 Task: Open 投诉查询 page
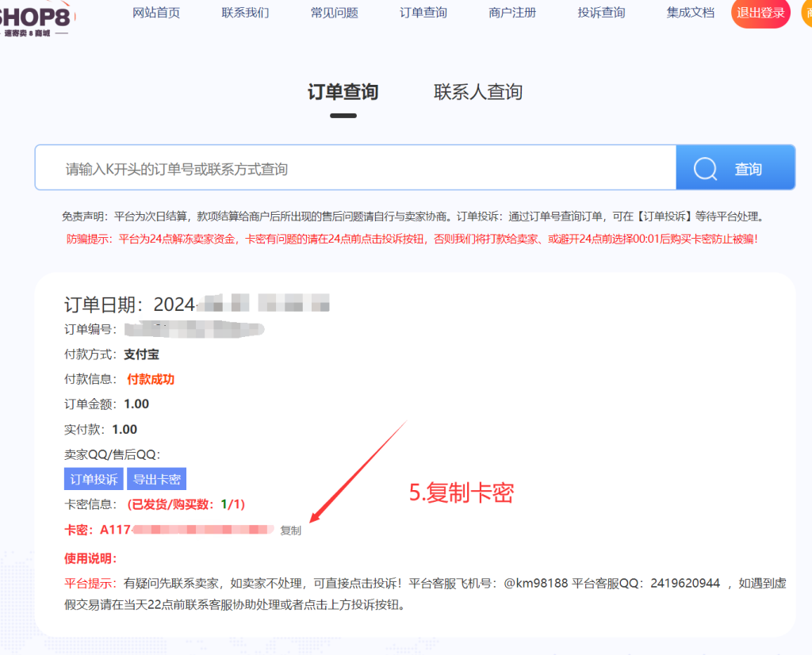602,13
